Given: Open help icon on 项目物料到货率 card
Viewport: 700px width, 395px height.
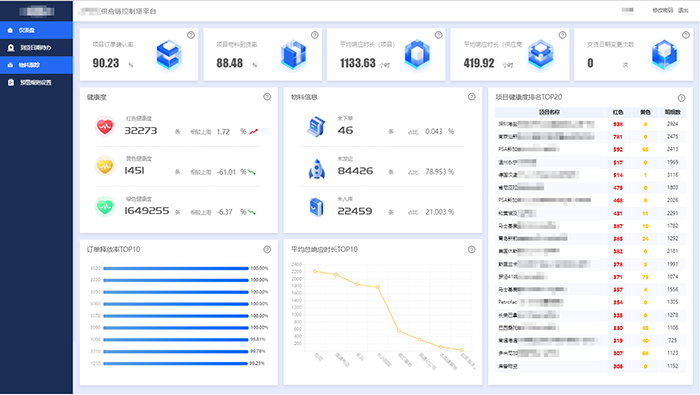Looking at the screenshot, I should [x=315, y=35].
